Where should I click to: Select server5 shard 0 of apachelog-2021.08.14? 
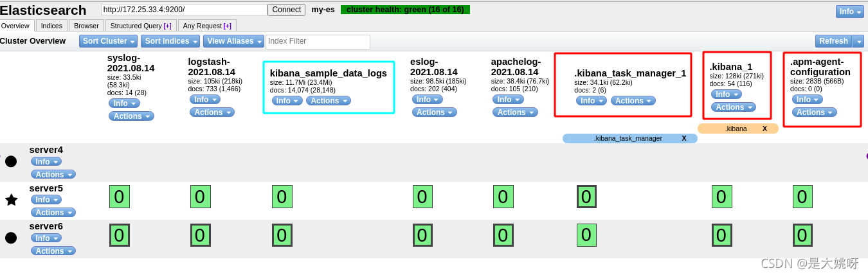pos(503,197)
